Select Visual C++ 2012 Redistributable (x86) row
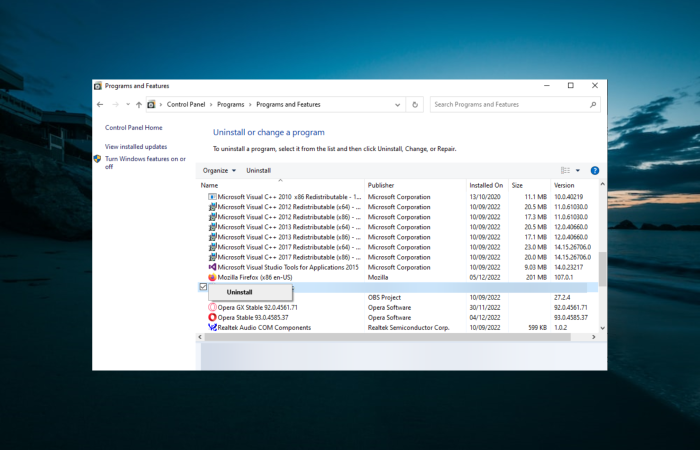Viewport: 700px width, 450px height. pyautogui.click(x=397, y=217)
